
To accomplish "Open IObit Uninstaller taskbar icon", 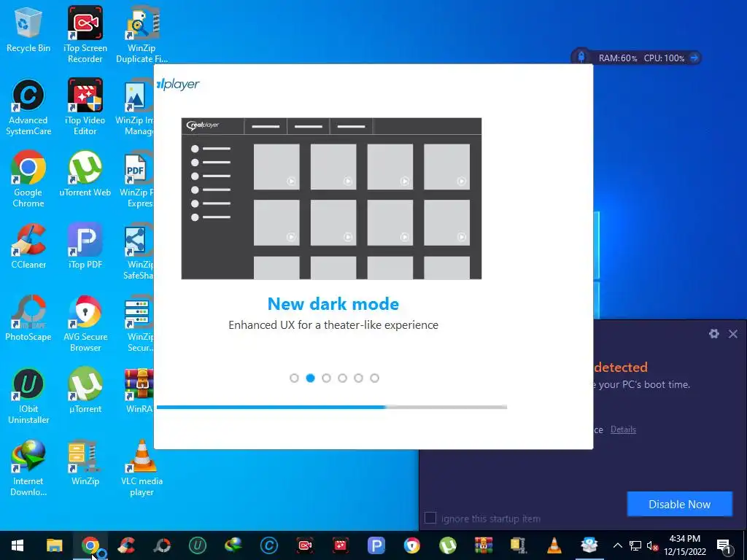I will (198, 545).
